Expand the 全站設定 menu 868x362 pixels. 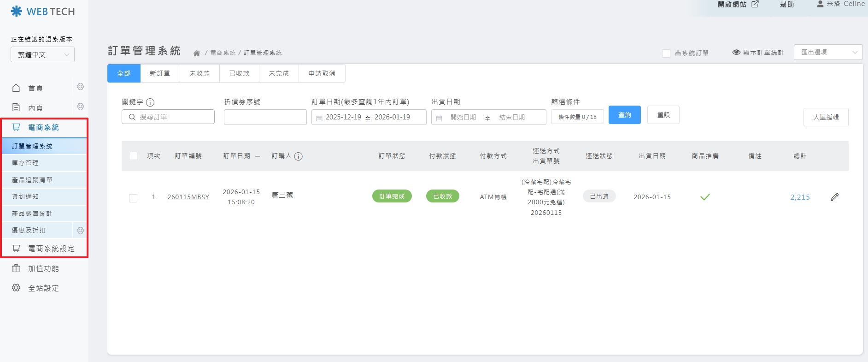pos(43,288)
